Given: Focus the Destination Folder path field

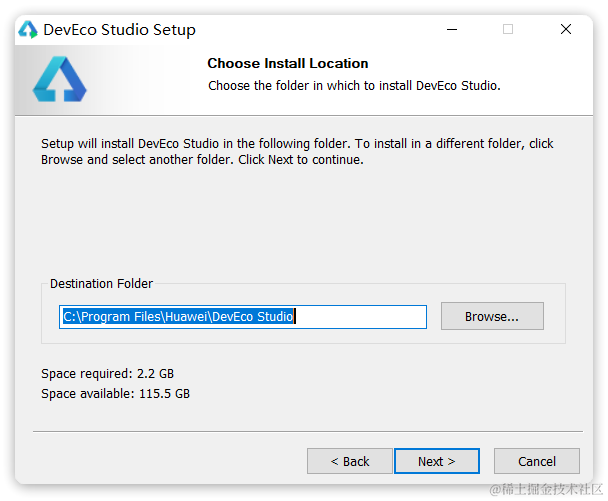Looking at the screenshot, I should coord(243,317).
